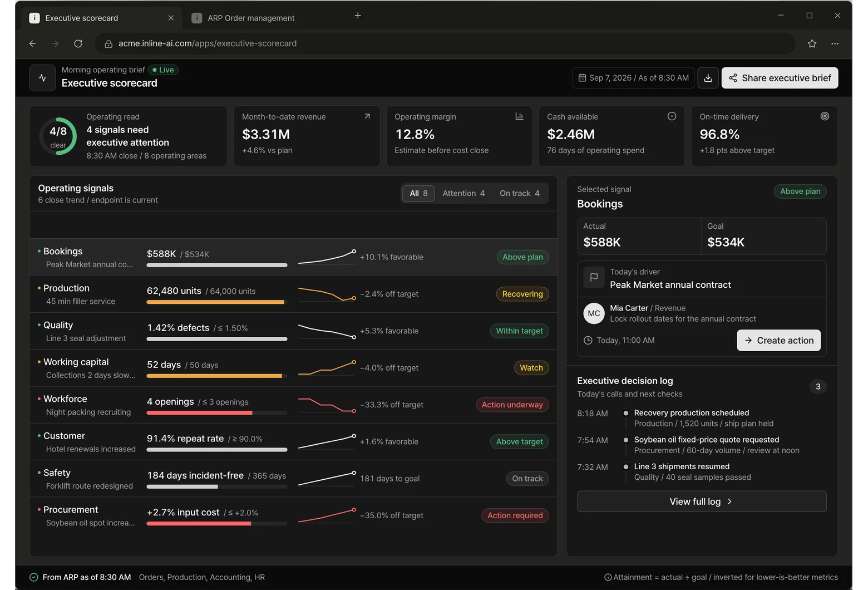
Task: Open View full log
Action: click(702, 501)
